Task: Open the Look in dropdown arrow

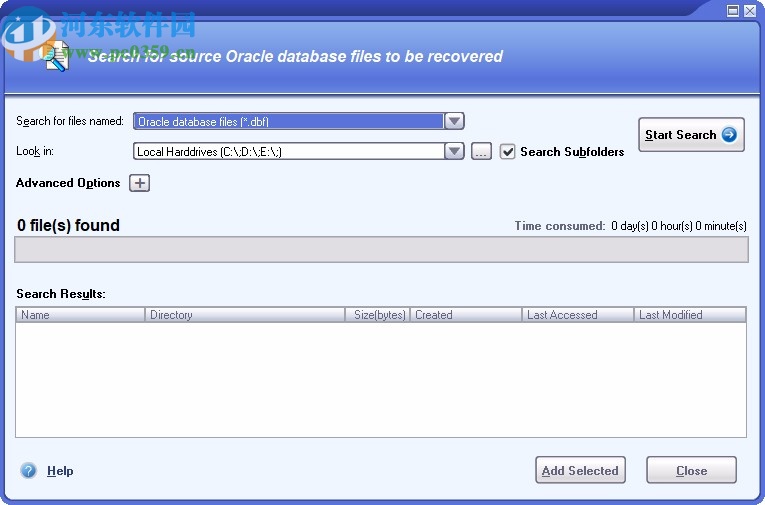Action: click(454, 151)
